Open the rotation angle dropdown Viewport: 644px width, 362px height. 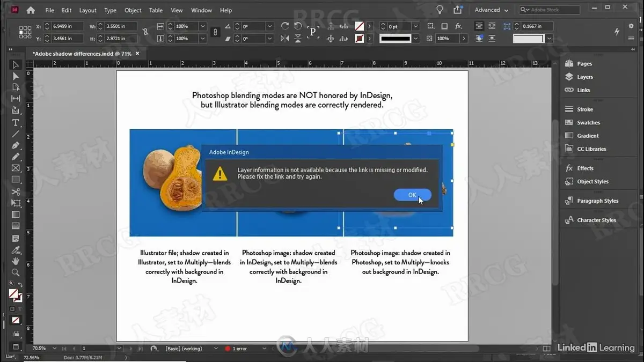269,26
